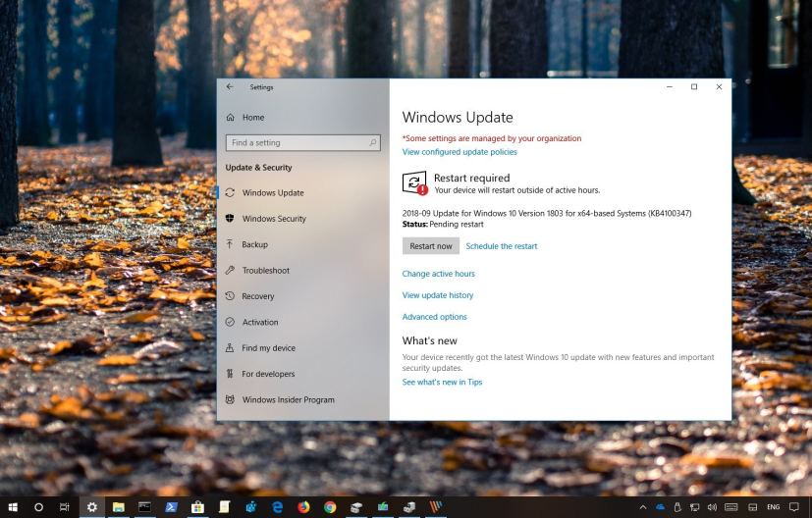This screenshot has height=518, width=812.
Task: Open the Action Center notifications icon
Action: coord(794,507)
